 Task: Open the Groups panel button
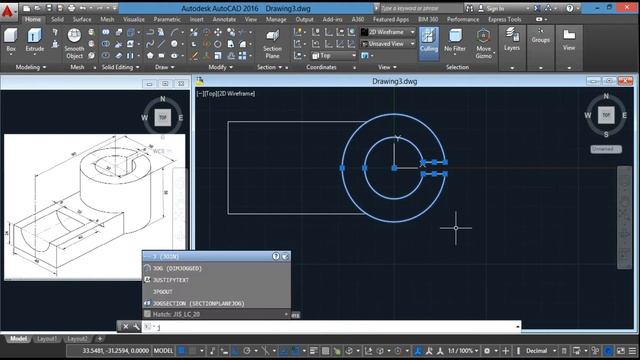click(540, 36)
